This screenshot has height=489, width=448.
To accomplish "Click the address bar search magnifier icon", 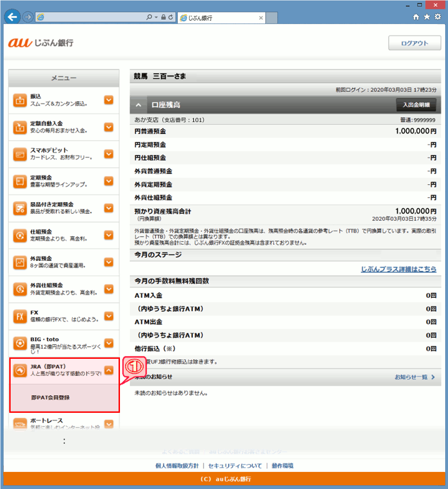I will [x=149, y=17].
